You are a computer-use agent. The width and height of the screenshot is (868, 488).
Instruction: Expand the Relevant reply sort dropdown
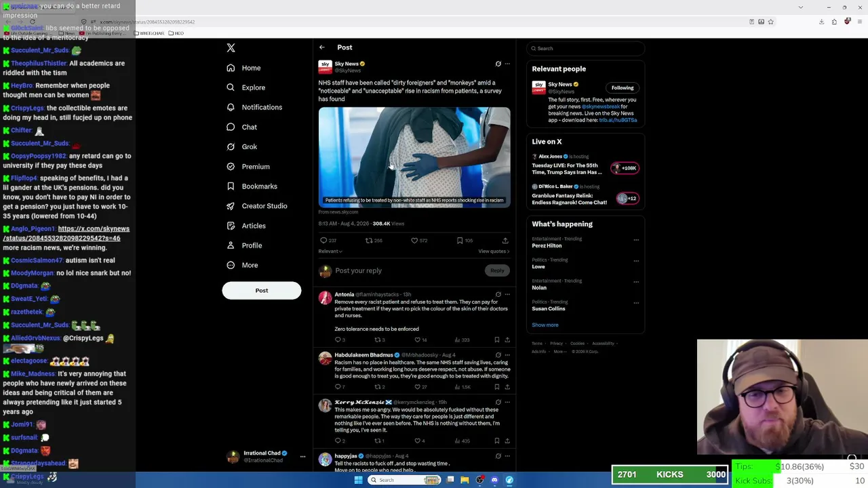tap(330, 251)
